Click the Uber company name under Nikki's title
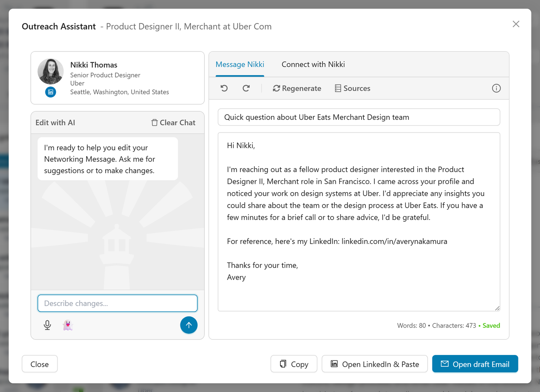The image size is (540, 392). coord(77,84)
